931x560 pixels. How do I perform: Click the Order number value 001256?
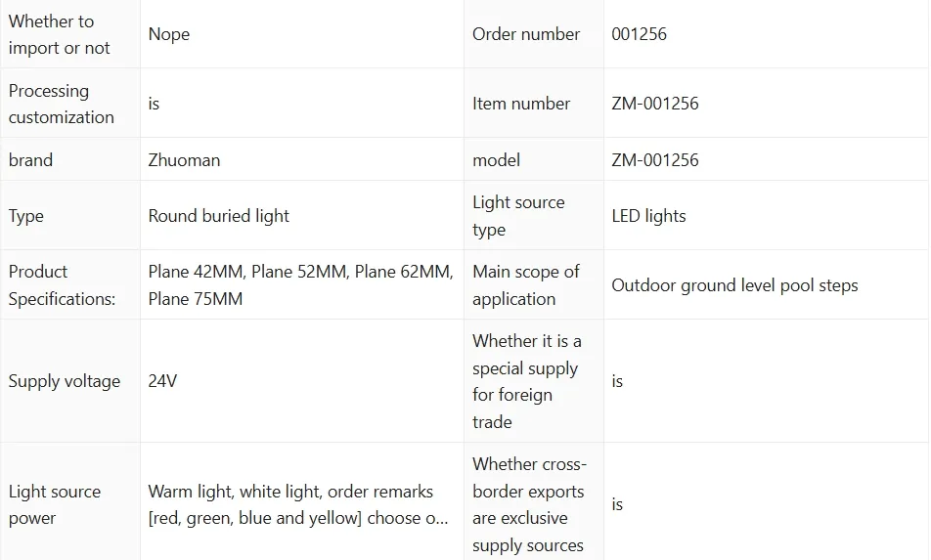click(x=639, y=34)
